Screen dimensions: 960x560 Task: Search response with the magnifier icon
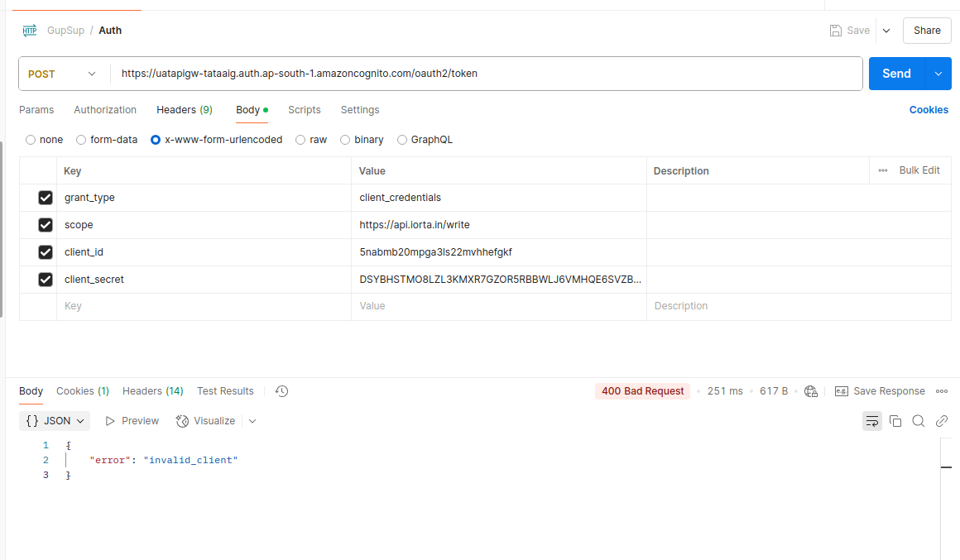(x=919, y=421)
